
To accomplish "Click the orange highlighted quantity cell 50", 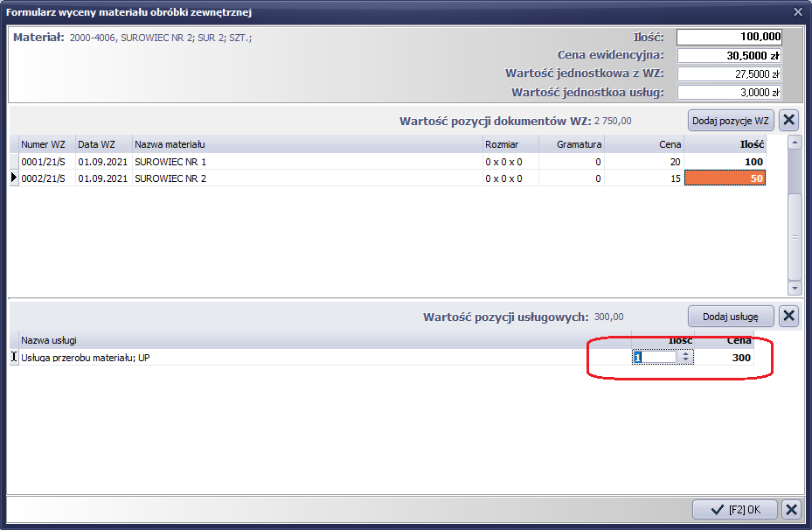I will point(725,178).
